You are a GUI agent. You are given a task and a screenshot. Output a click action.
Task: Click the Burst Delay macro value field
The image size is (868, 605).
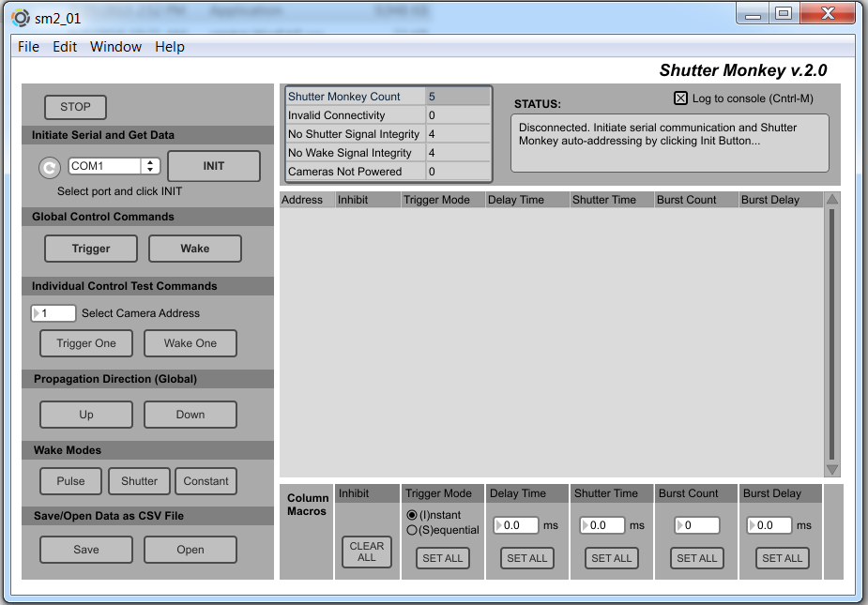pos(769,525)
